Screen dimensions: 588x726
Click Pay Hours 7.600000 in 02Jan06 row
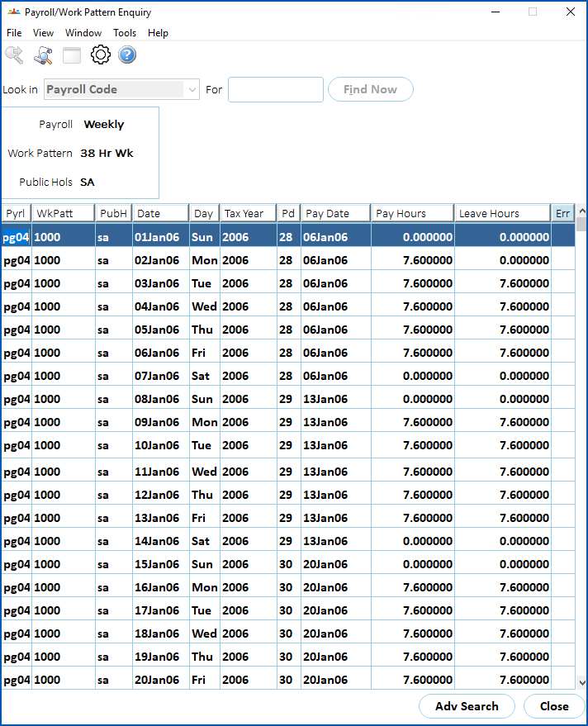tap(413, 260)
